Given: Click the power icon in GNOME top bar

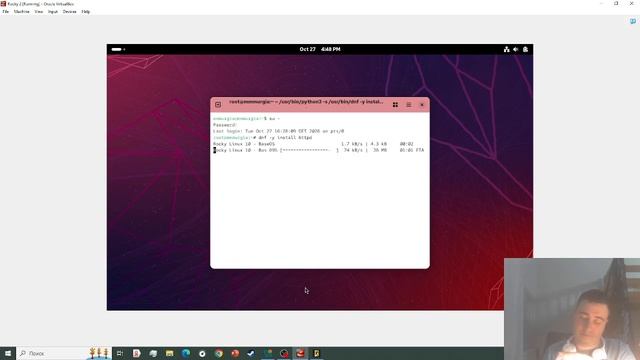Looking at the screenshot, I should pos(525,49).
